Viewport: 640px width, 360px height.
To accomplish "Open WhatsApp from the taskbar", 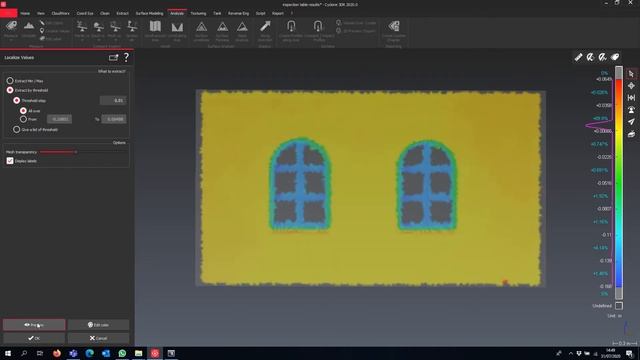I will (122, 353).
